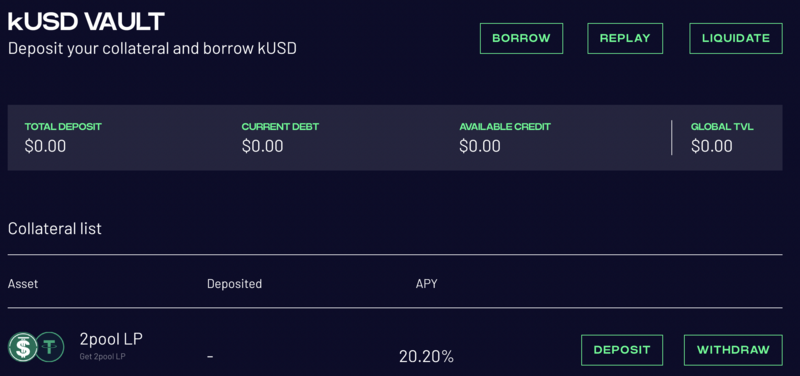
Task: Open the Get 2pool LP link
Action: tap(103, 357)
